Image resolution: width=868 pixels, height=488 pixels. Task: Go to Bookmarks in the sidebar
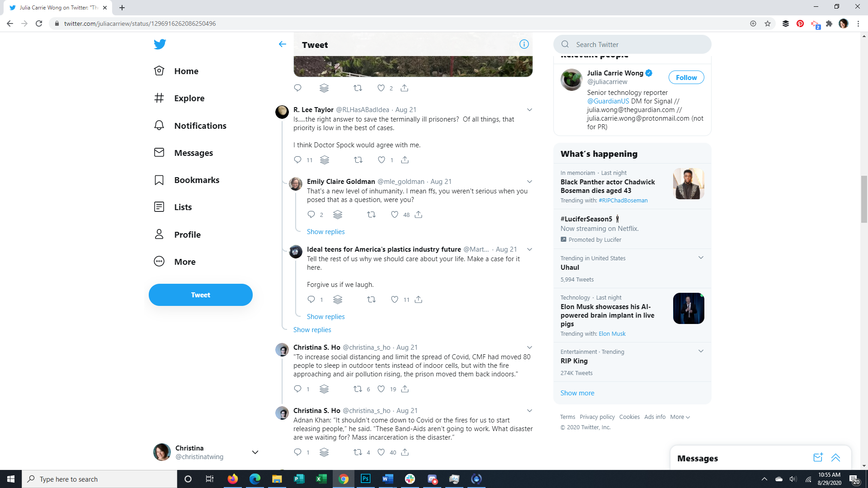[x=197, y=180]
